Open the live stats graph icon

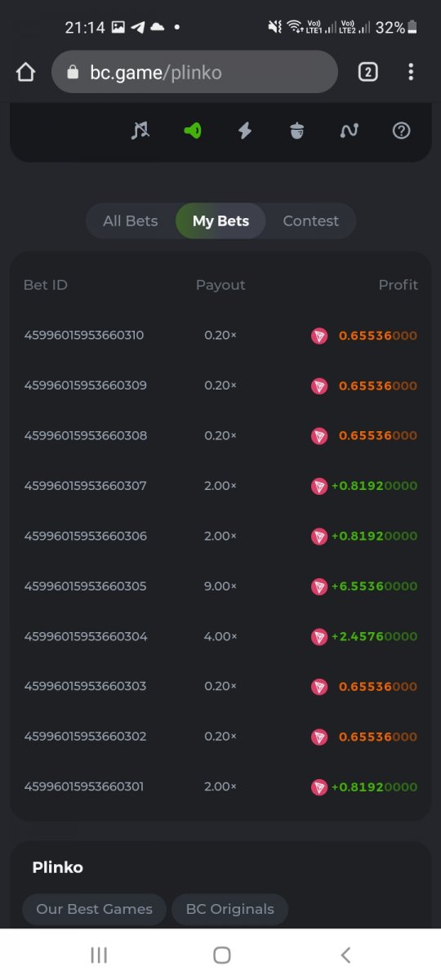[x=349, y=130]
